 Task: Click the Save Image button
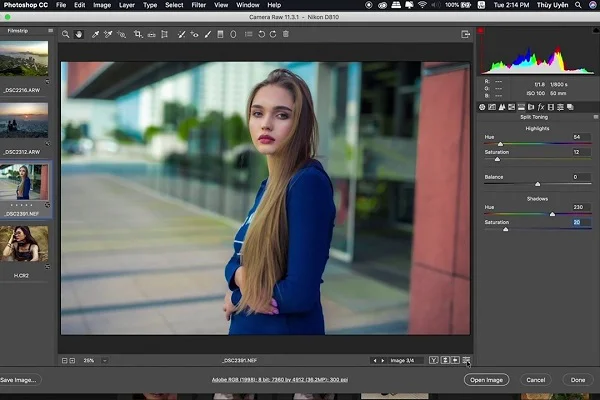pyautogui.click(x=19, y=380)
